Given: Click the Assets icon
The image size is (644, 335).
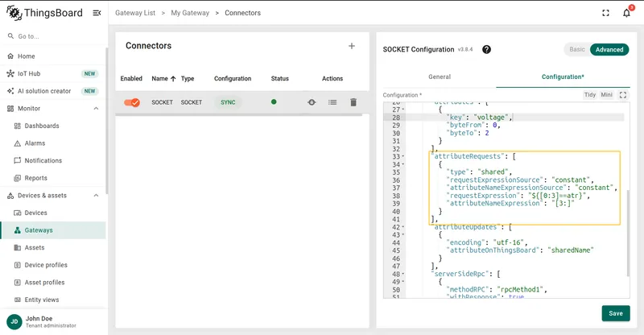Looking at the screenshot, I should (x=17, y=247).
